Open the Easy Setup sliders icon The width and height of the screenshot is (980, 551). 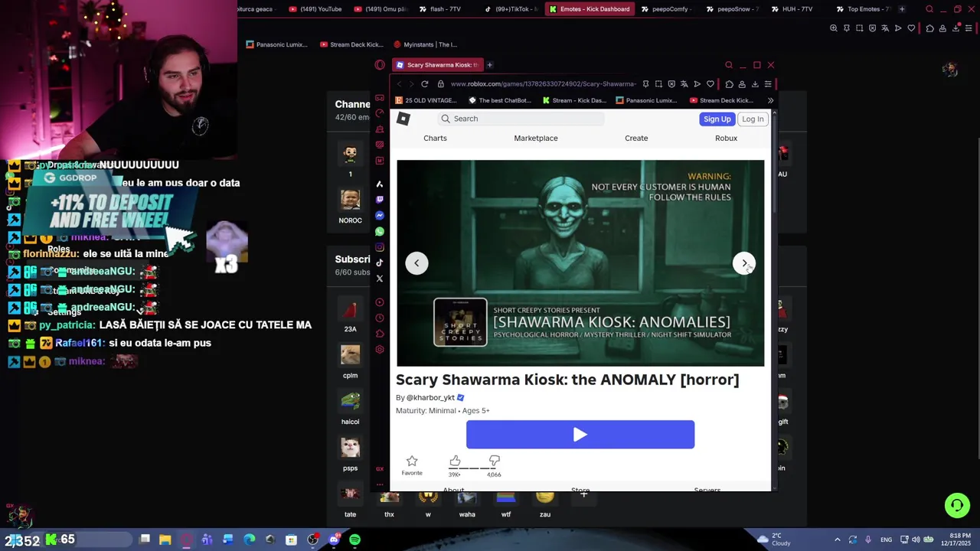click(768, 84)
